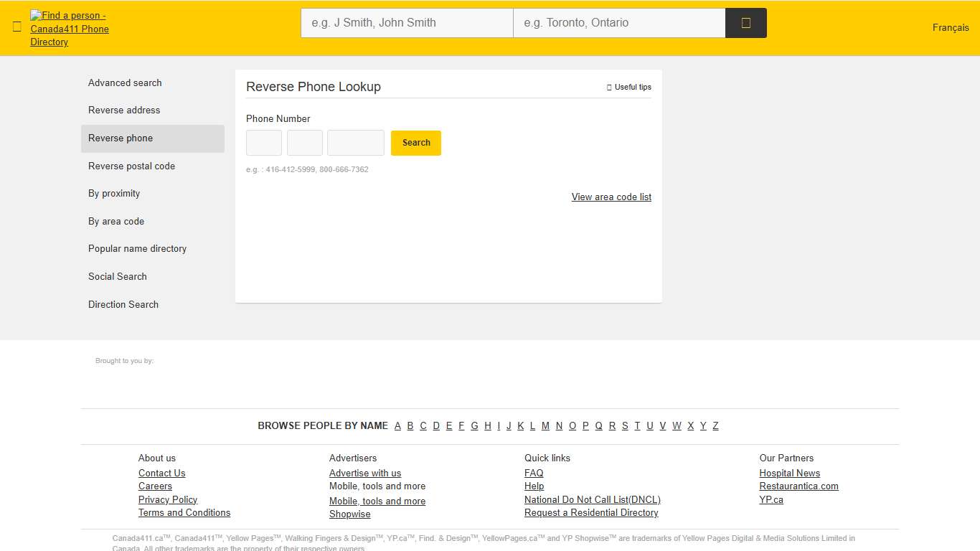The width and height of the screenshot is (980, 551).
Task: Toggle the checkbox beside the Canada411 logo
Action: pos(17,27)
